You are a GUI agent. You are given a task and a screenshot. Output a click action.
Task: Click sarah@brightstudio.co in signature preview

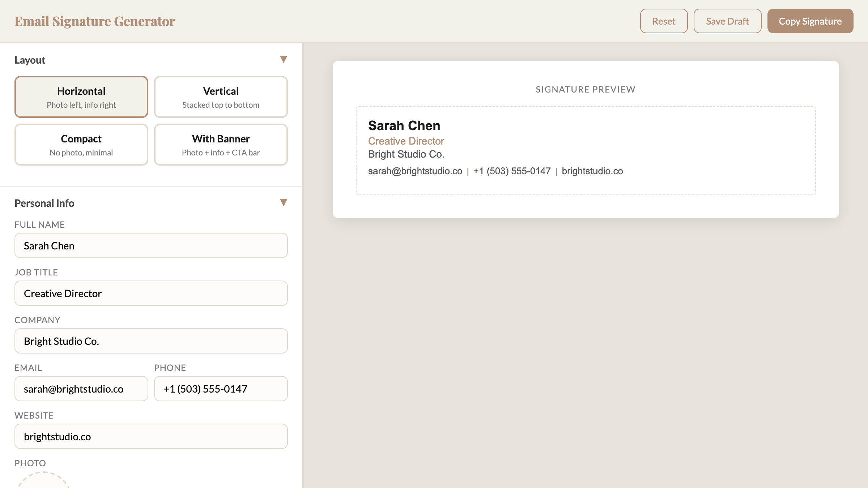[x=415, y=171]
